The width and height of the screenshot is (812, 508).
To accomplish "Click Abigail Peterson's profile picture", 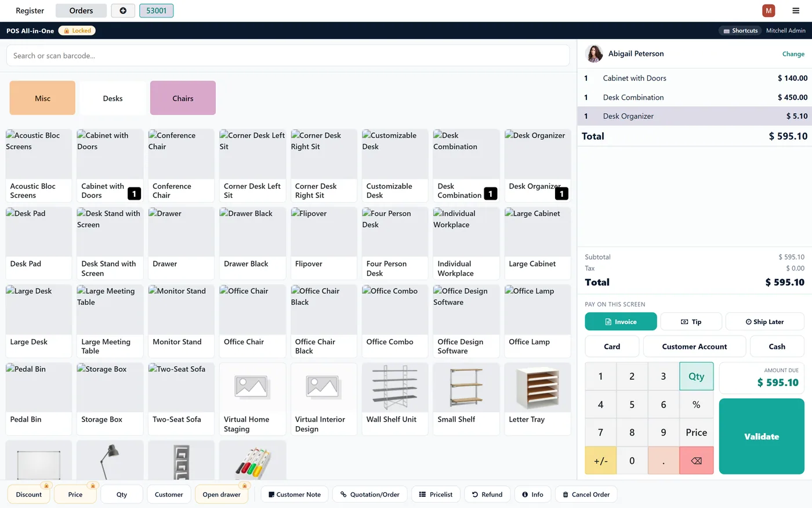I will pyautogui.click(x=594, y=53).
